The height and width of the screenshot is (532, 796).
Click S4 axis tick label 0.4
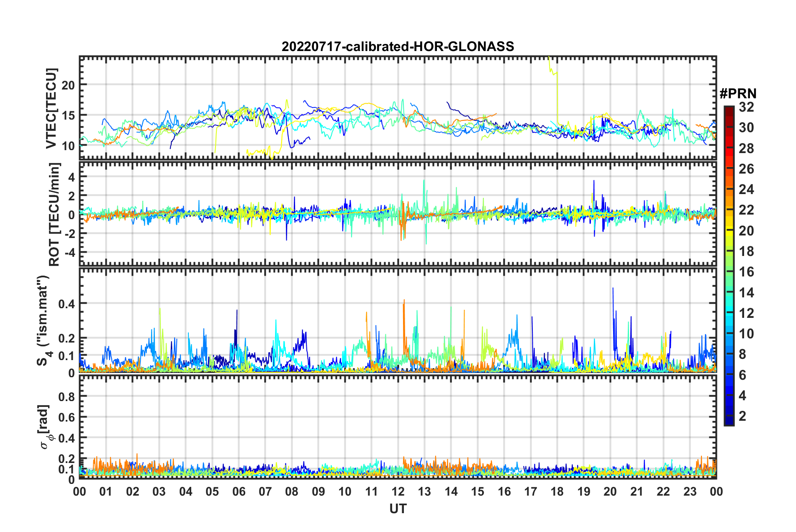[x=67, y=304]
